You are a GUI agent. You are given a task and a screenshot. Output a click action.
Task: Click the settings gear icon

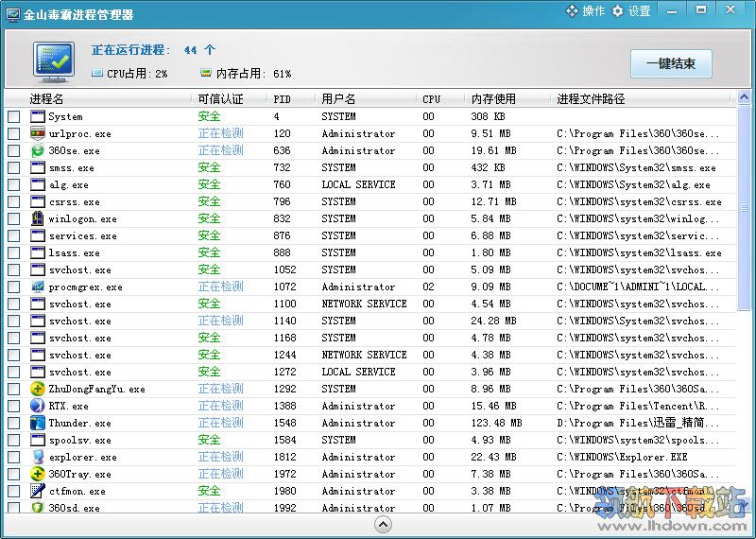click(618, 11)
